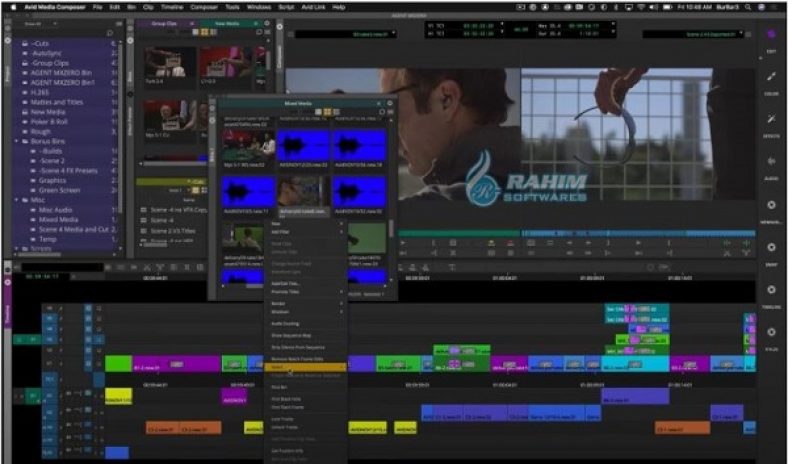
Task: Click the yellow Splice-In button
Action: 491,243
